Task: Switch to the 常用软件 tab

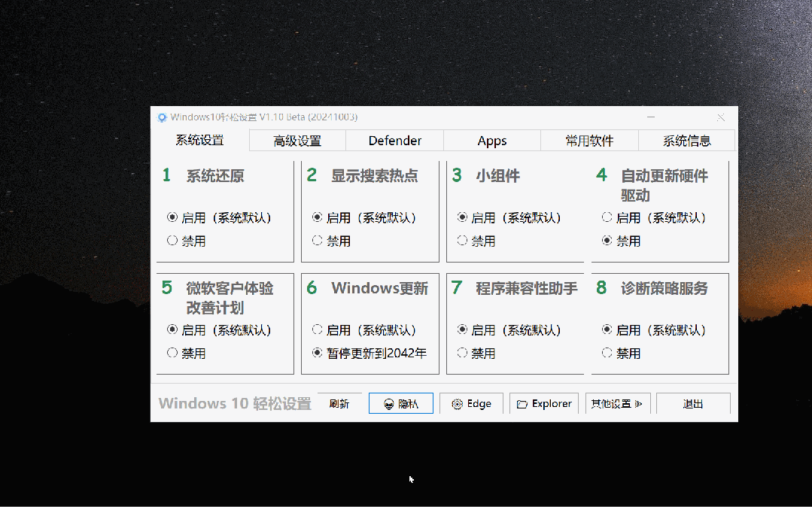Action: pos(589,141)
